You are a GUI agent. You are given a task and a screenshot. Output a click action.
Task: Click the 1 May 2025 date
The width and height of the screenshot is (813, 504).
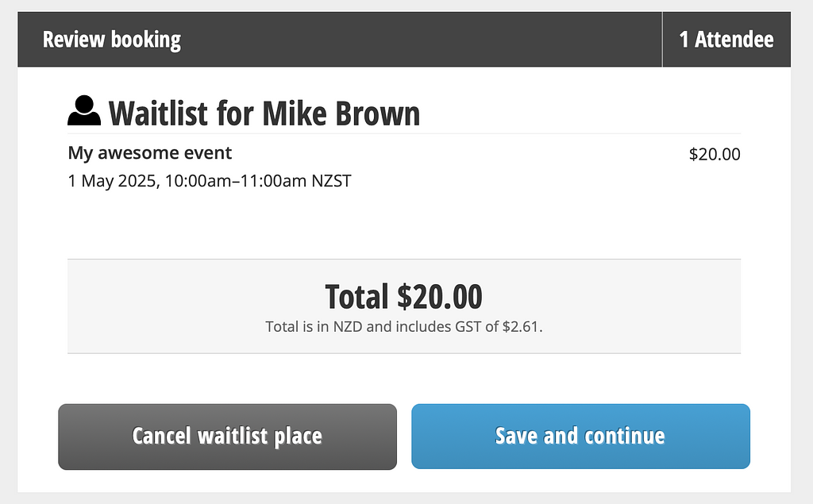pyautogui.click(x=114, y=181)
